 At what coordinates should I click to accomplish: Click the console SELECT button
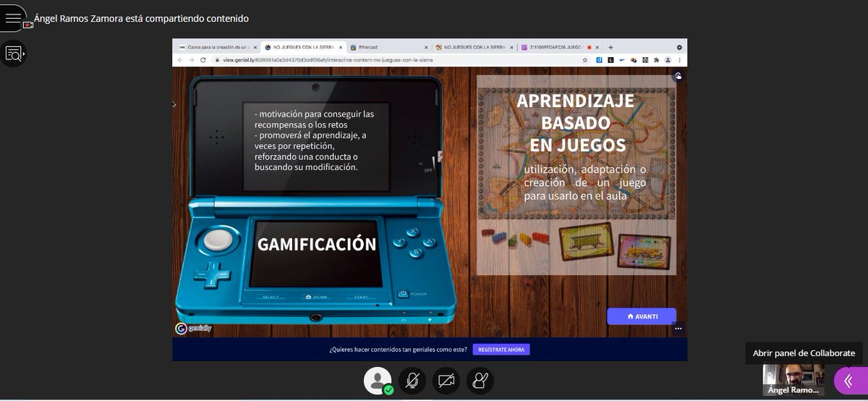271,297
